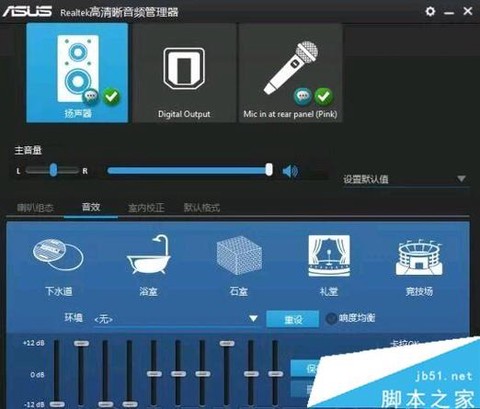480x409 pixels.
Task: Click the L-R balance slider handle
Action: 53,170
